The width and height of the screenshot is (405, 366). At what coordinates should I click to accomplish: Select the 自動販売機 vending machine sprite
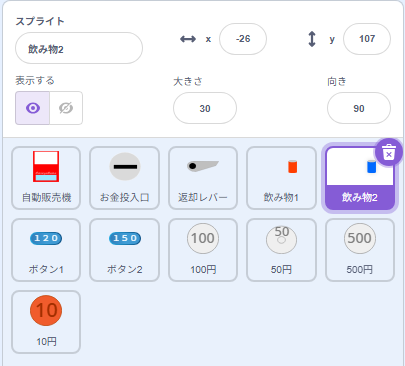pos(46,178)
